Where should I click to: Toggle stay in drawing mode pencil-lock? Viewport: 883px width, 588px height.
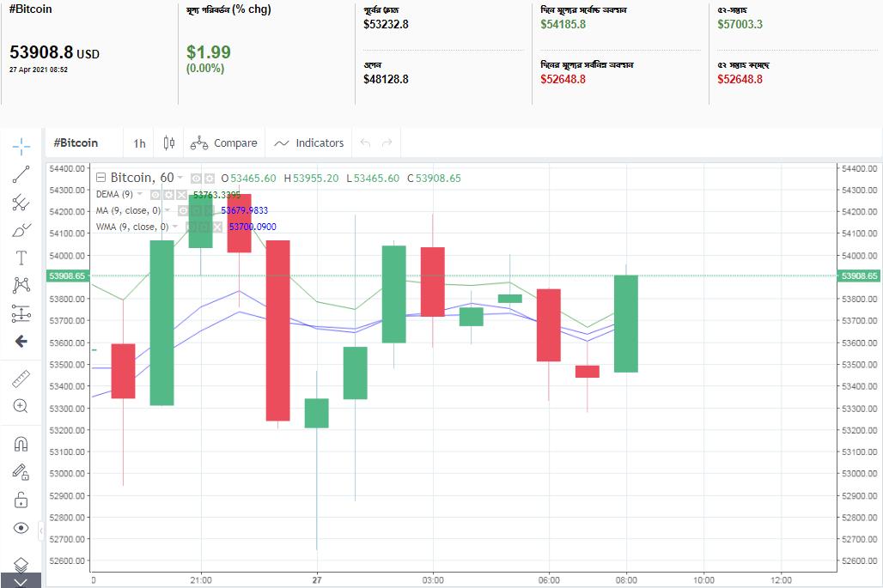(x=21, y=471)
